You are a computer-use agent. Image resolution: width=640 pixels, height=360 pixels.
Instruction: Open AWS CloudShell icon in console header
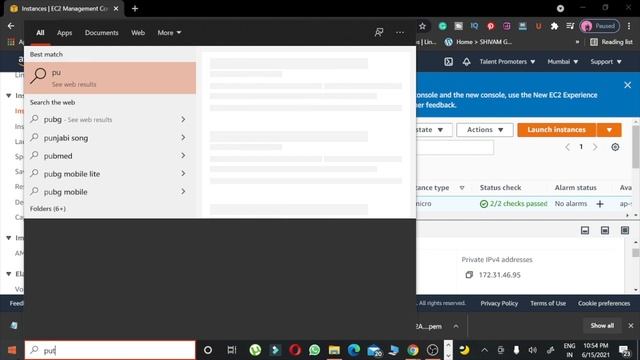pos(448,62)
